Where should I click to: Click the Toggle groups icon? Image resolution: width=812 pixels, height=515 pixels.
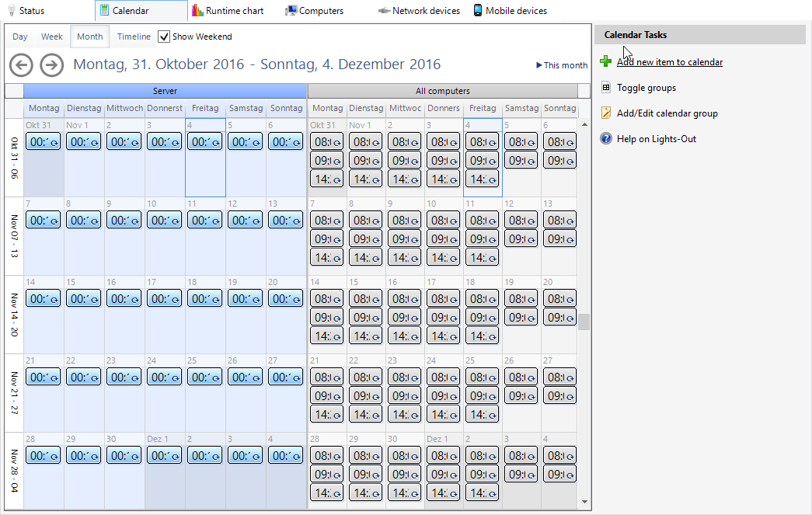coord(606,88)
